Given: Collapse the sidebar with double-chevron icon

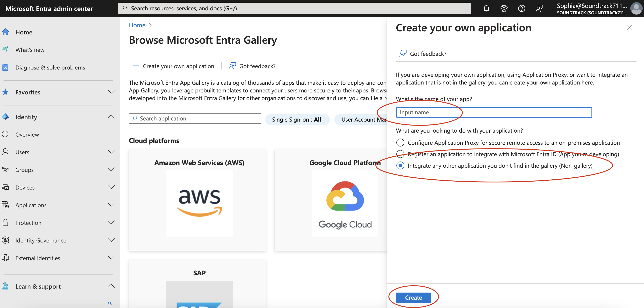Looking at the screenshot, I should [x=109, y=303].
